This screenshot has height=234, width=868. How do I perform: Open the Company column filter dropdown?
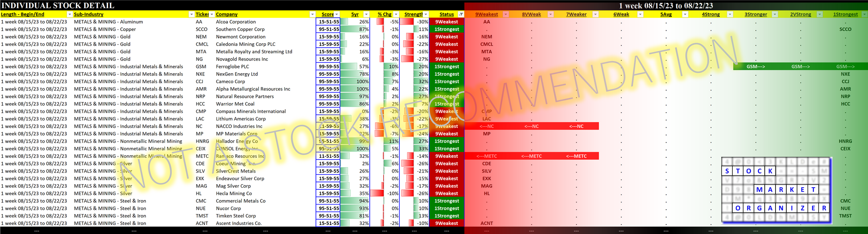click(312, 14)
